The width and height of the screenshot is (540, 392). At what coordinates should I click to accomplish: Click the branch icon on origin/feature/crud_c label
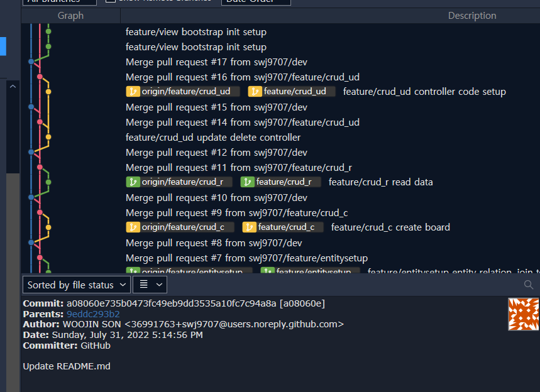click(134, 227)
